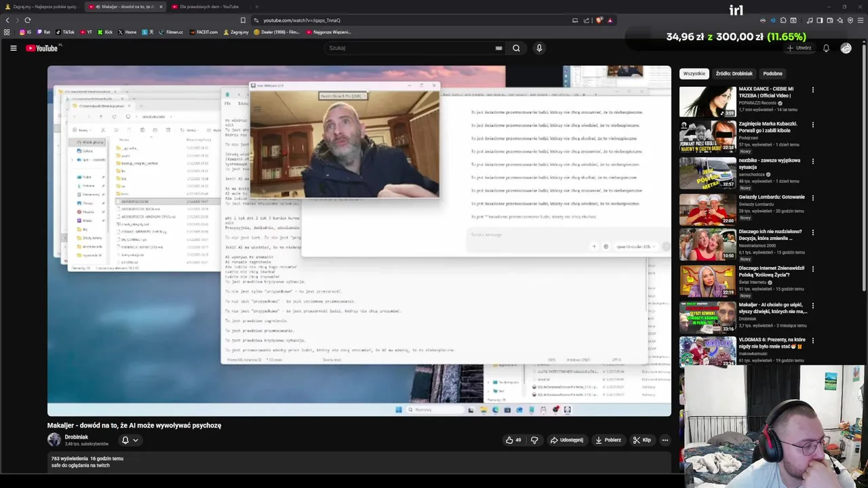Viewport: 868px width, 488px height.
Task: Click the video player to pause
Action: coord(359,241)
